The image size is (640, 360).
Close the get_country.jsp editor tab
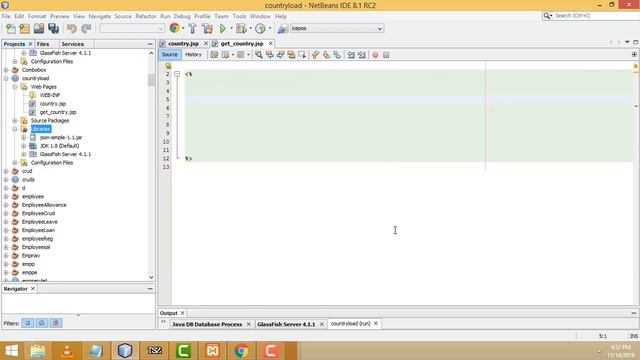pos(270,43)
